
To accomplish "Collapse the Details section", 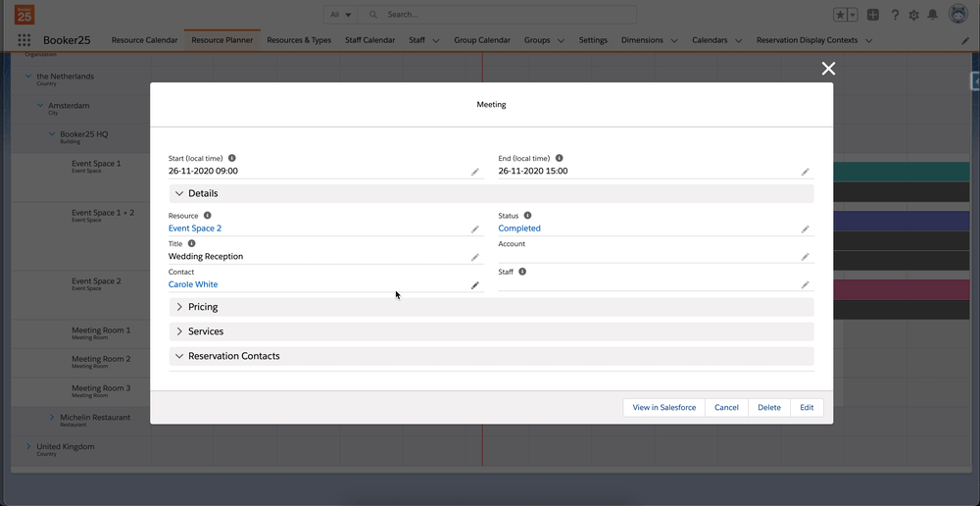I will (x=180, y=194).
